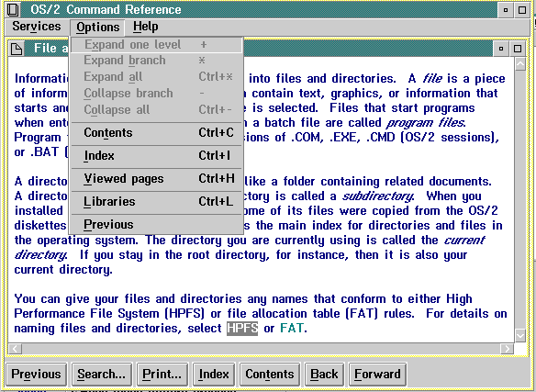Viewport: 536px width, 392px height.
Task: Click the File document window page icon
Action: pos(17,49)
